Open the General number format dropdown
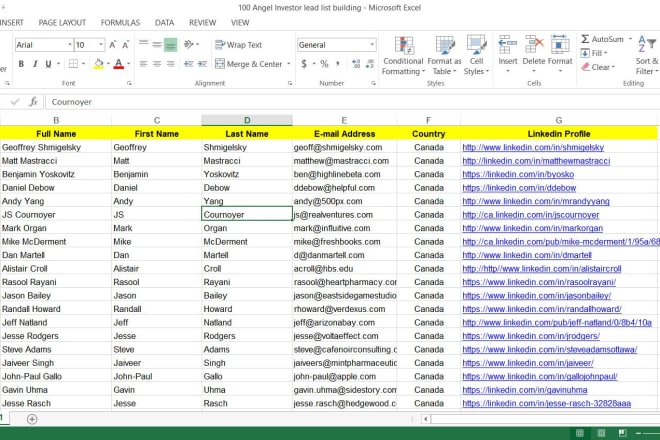 click(x=372, y=45)
